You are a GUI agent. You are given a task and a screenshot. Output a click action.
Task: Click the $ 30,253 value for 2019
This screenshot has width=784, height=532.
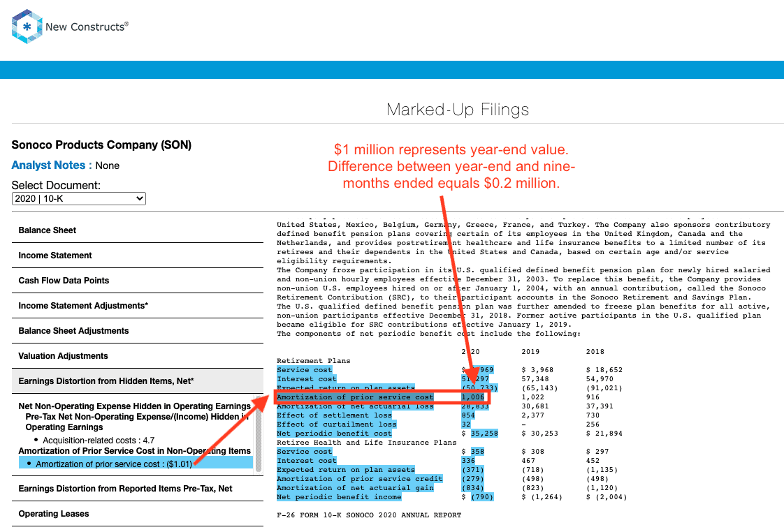tap(540, 433)
